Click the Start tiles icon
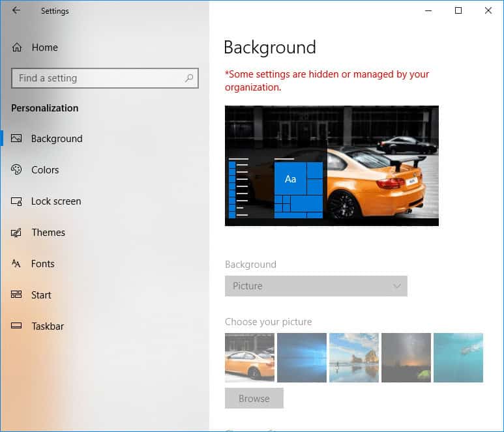 [x=17, y=295]
